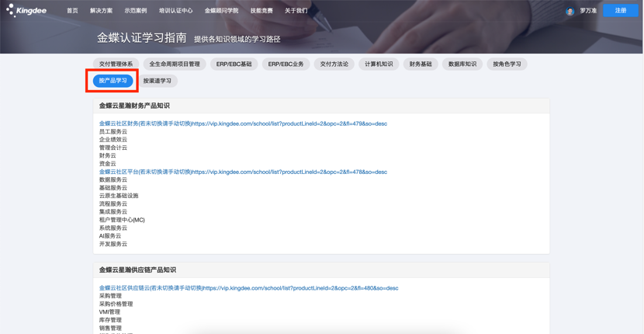Select the 计算机知识 category tab
This screenshot has width=644, height=334.
pyautogui.click(x=379, y=64)
